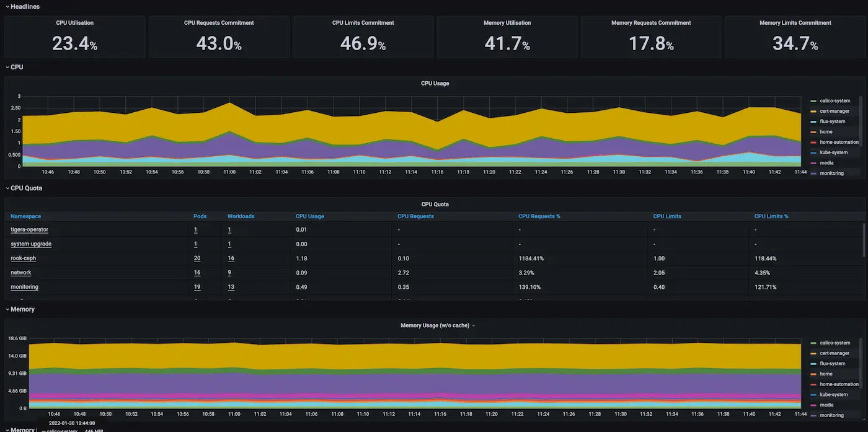The height and width of the screenshot is (432, 868).
Task: Click pod count 19 for monitoring namespace
Action: [197, 287]
